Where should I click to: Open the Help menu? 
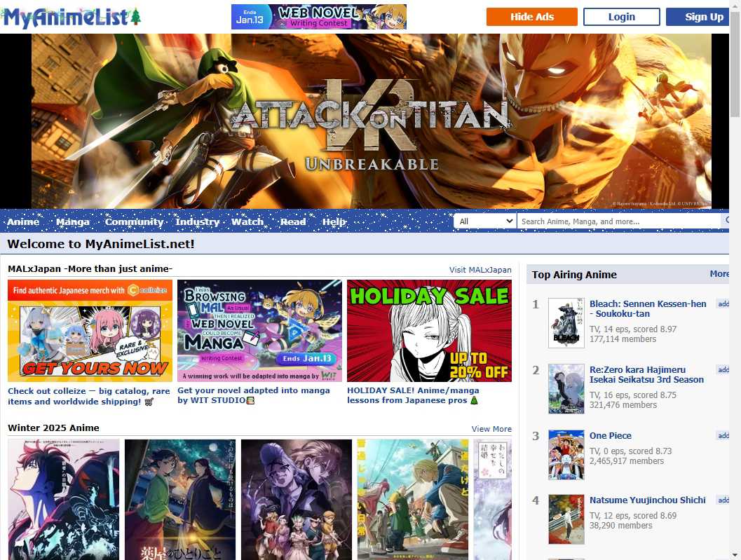334,221
